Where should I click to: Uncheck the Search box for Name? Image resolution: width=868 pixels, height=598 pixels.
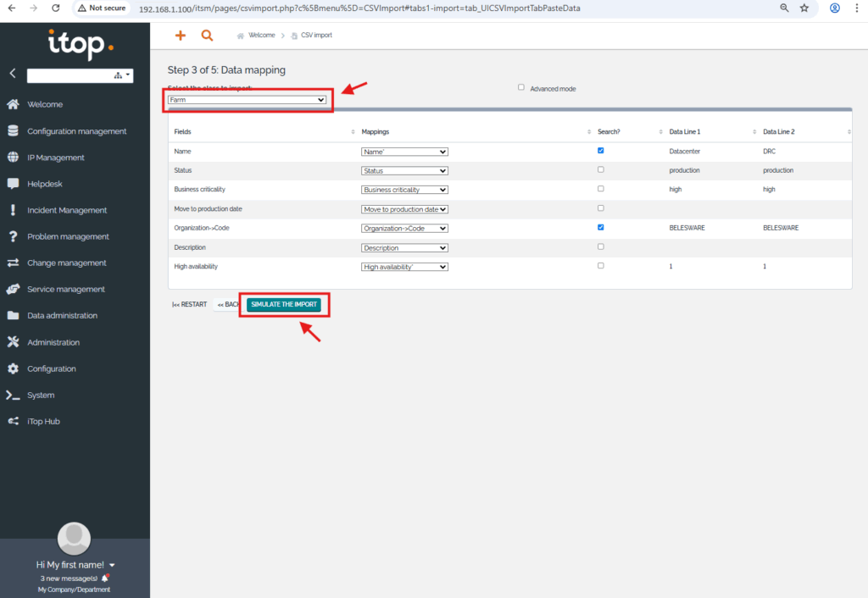click(x=601, y=151)
